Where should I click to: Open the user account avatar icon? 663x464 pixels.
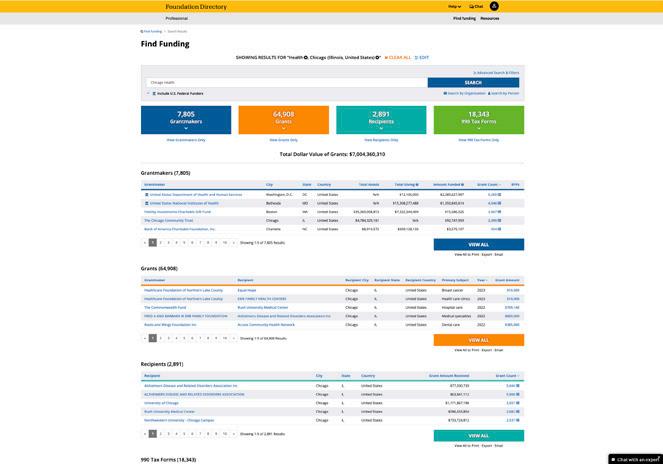point(494,6)
